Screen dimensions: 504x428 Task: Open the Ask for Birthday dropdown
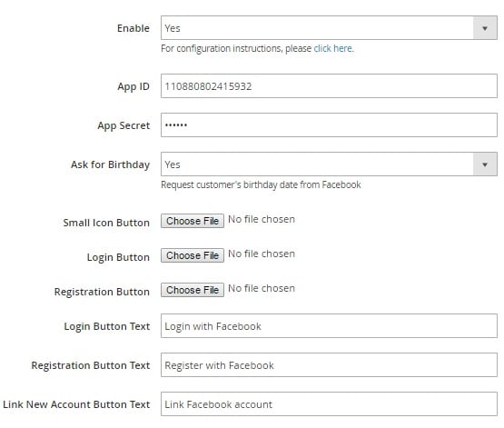coord(329,164)
